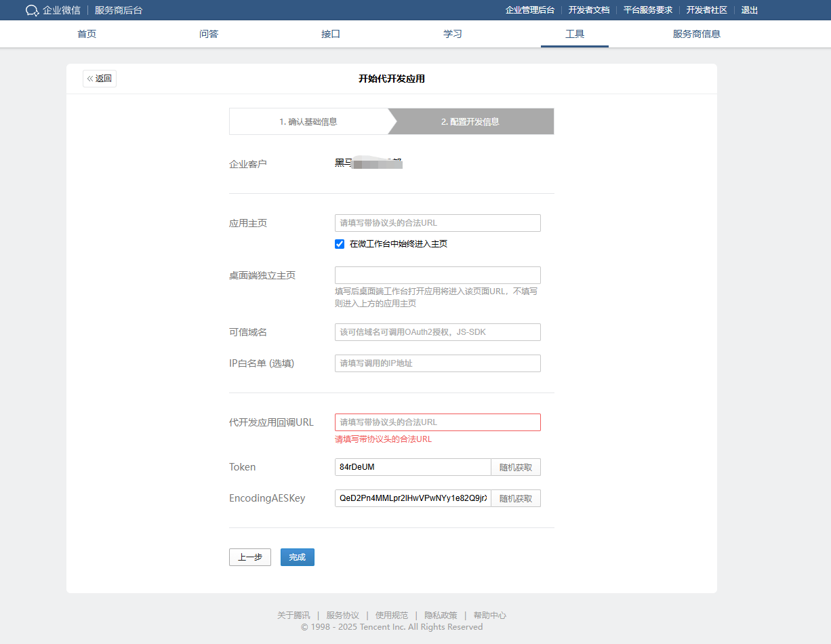Open 使用规范 footer link
This screenshot has width=831, height=644.
click(x=392, y=616)
